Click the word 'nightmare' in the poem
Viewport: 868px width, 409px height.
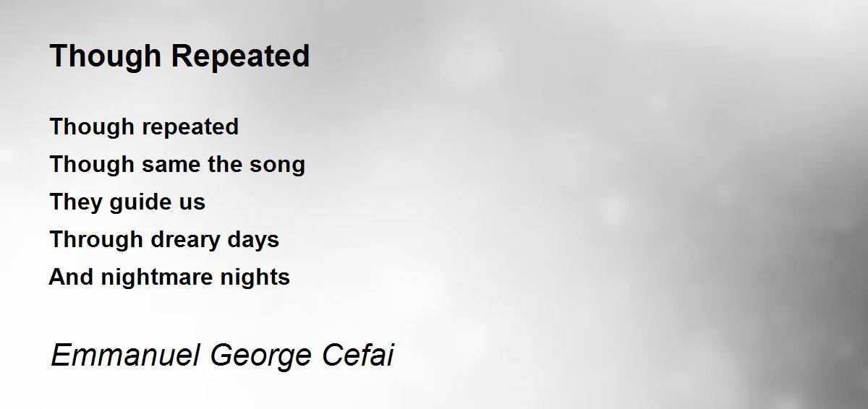[153, 277]
